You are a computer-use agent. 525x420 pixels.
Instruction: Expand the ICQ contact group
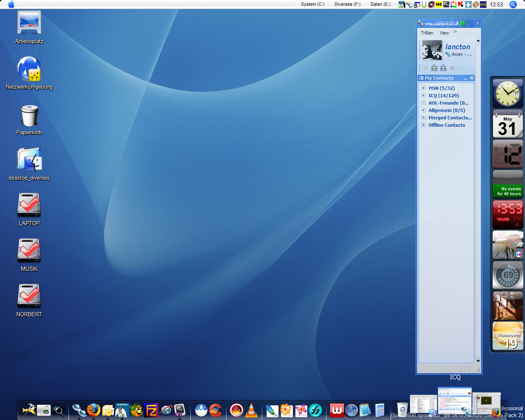pos(423,96)
